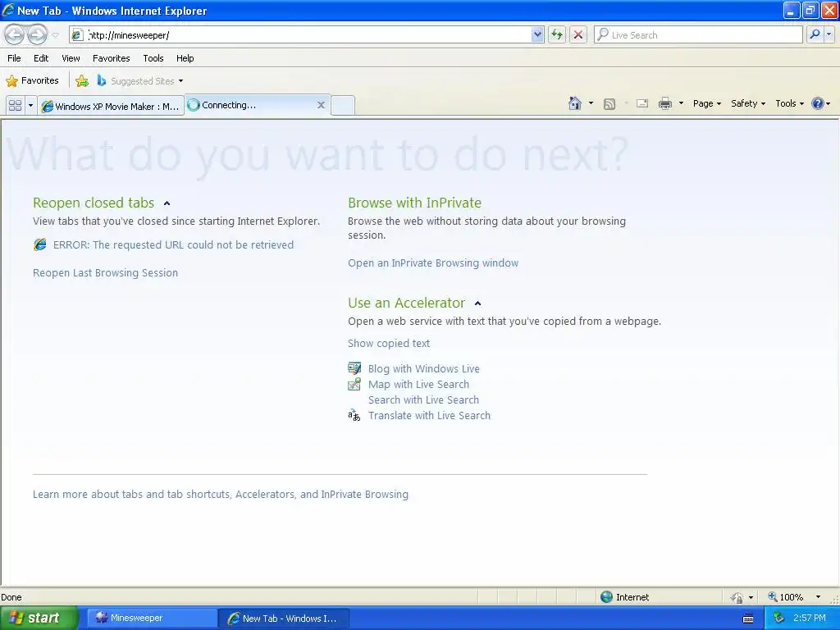Image resolution: width=840 pixels, height=630 pixels.
Task: Click the Windows Start button
Action: click(39, 618)
